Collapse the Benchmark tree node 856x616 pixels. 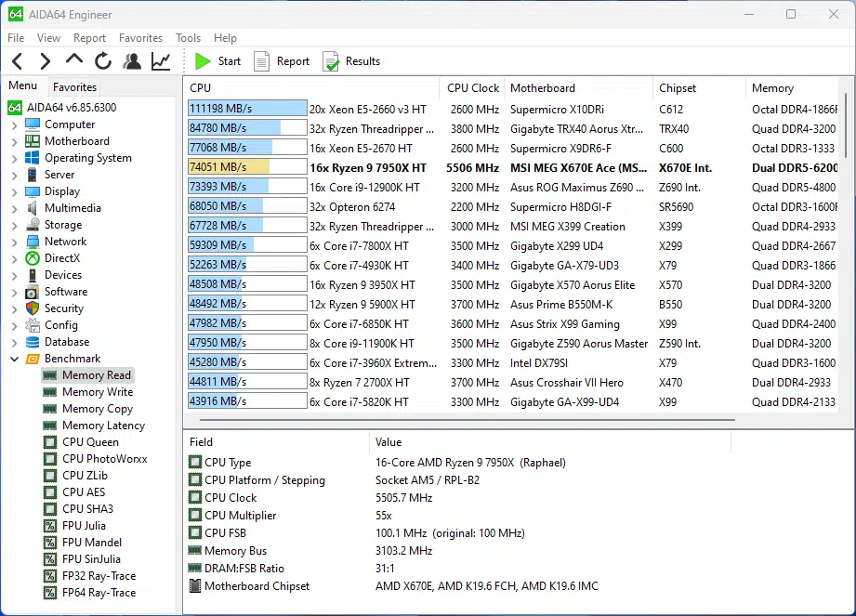[14, 359]
